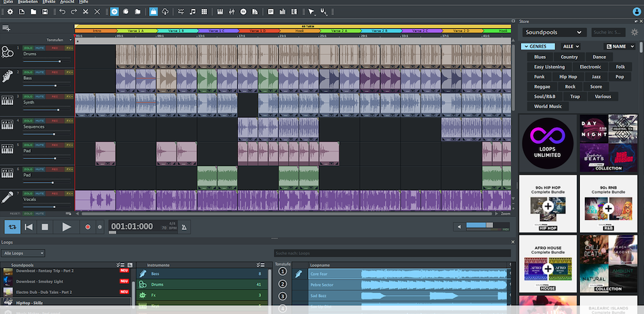The height and width of the screenshot is (314, 644).
Task: Click the scissors cut tool in toolbar
Action: (86, 12)
